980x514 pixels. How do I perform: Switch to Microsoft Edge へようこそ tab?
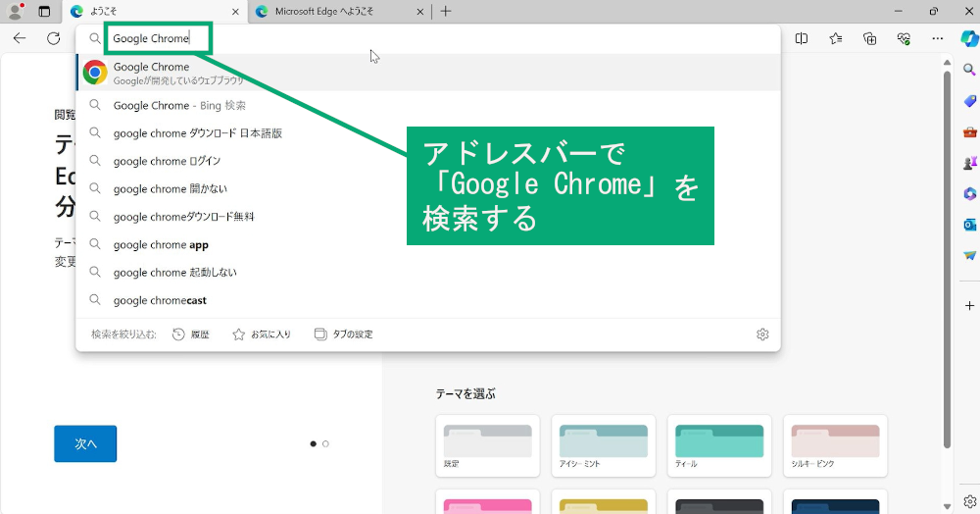[339, 11]
